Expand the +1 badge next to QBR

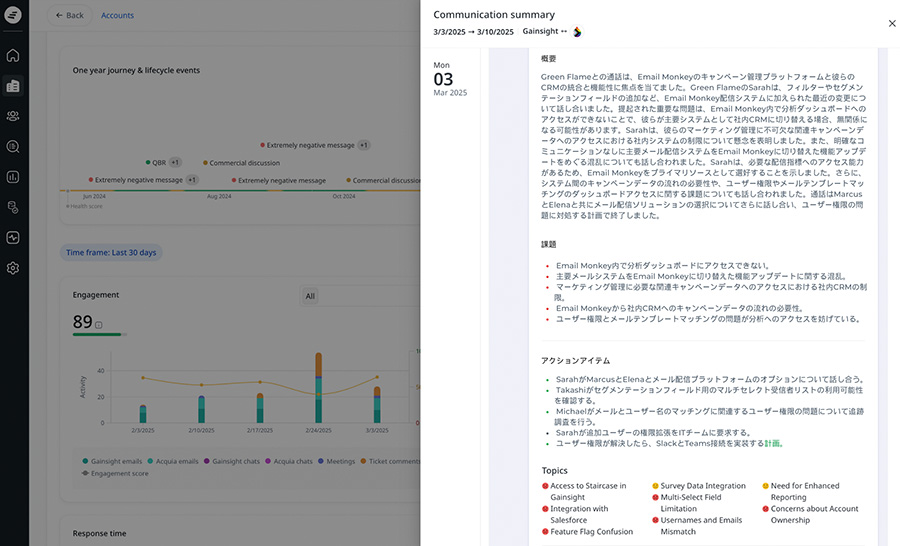[176, 162]
